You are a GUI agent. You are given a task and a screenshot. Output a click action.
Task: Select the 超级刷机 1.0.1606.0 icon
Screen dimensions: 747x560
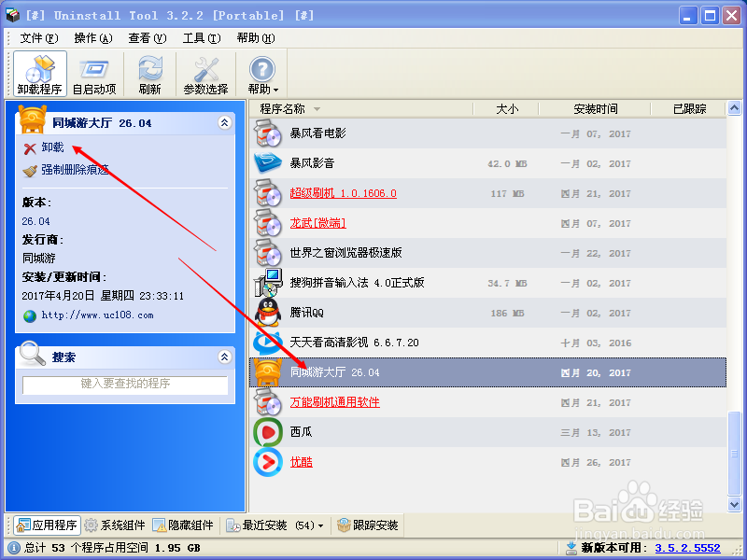268,193
